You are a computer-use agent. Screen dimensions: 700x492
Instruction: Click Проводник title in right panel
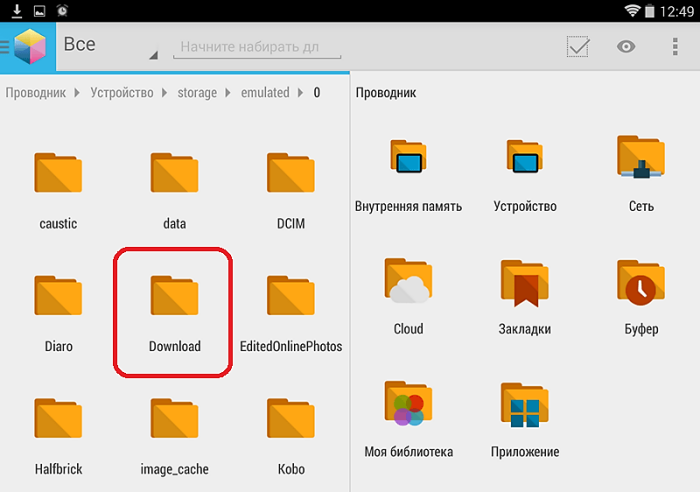coord(386,92)
